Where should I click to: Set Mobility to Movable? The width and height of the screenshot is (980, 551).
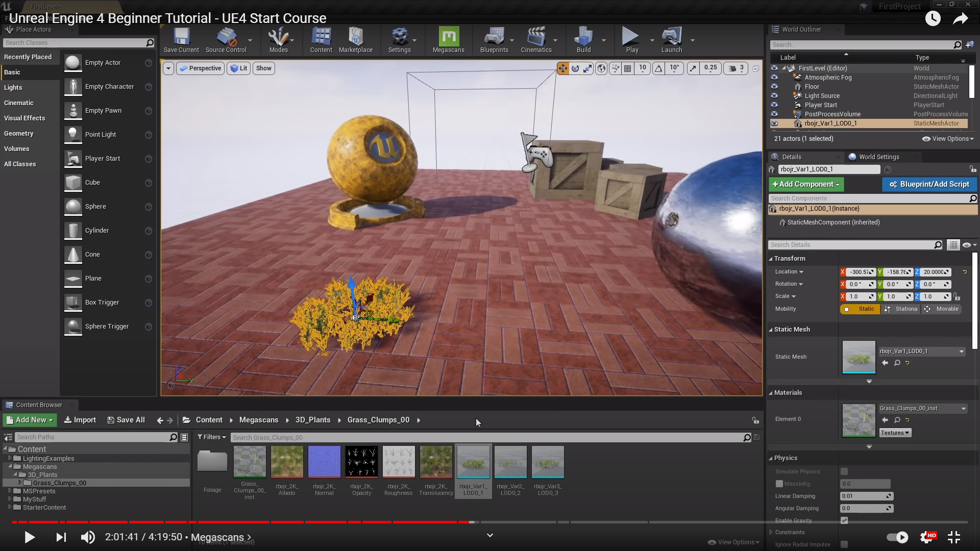pyautogui.click(x=942, y=309)
